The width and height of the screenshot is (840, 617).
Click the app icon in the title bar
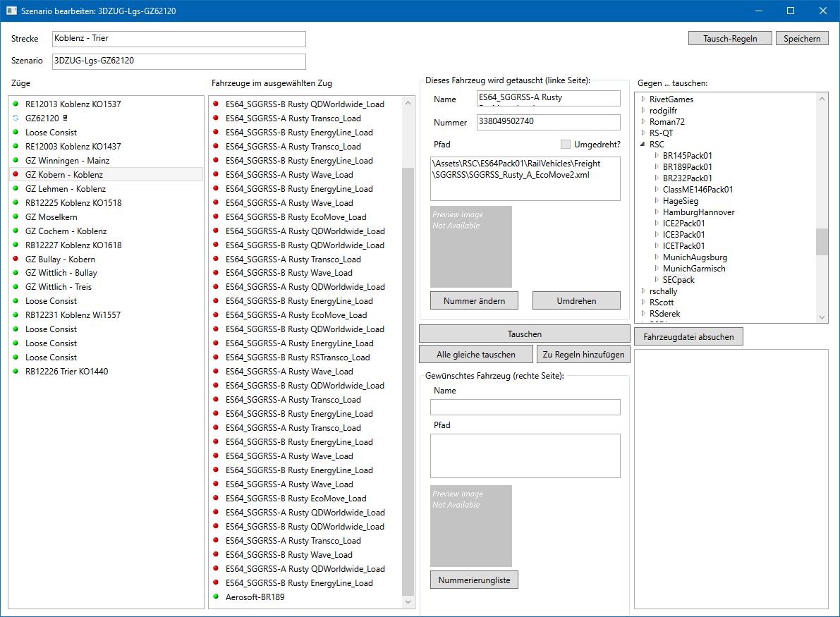[x=11, y=11]
